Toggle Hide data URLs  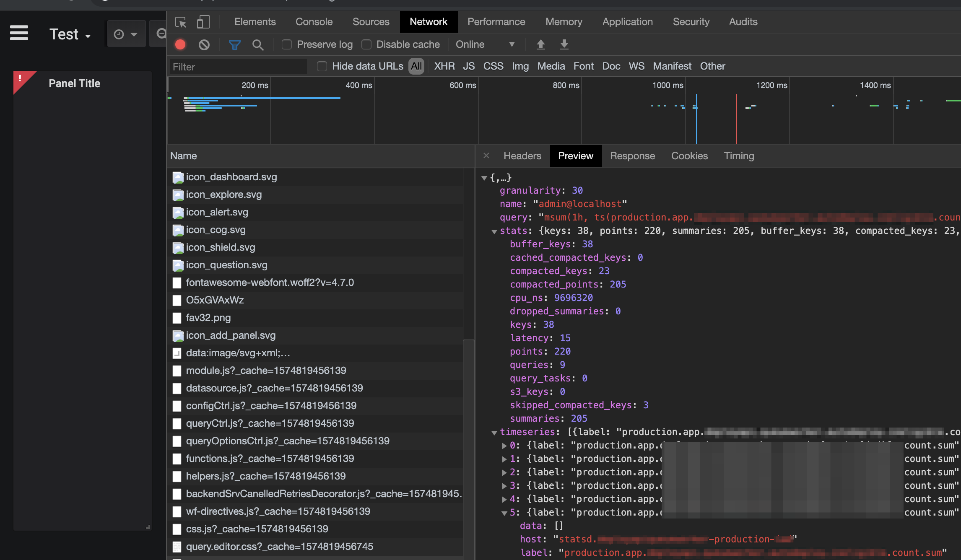click(x=322, y=66)
